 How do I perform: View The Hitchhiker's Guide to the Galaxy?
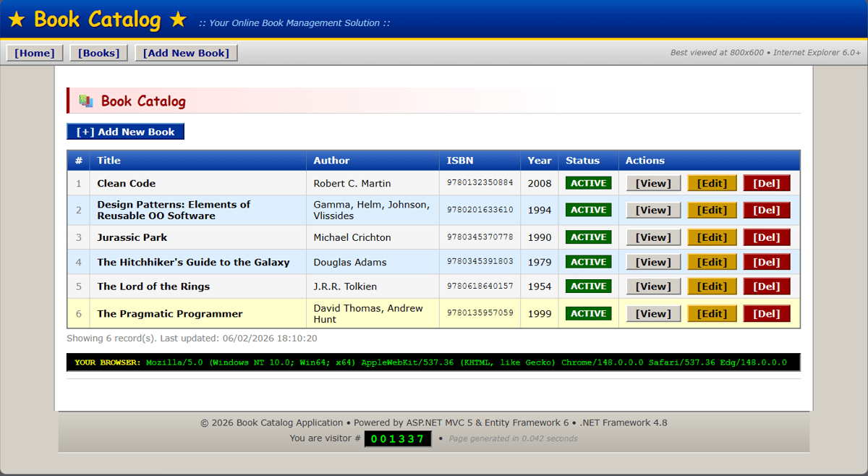pos(653,262)
